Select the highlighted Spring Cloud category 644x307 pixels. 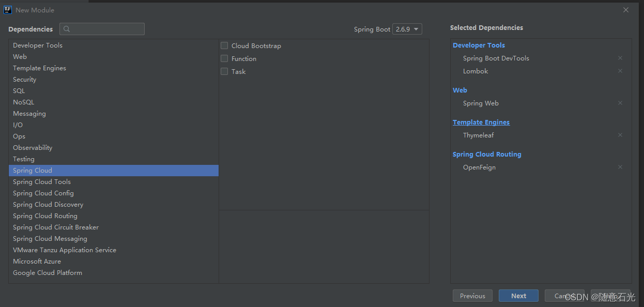pos(114,171)
